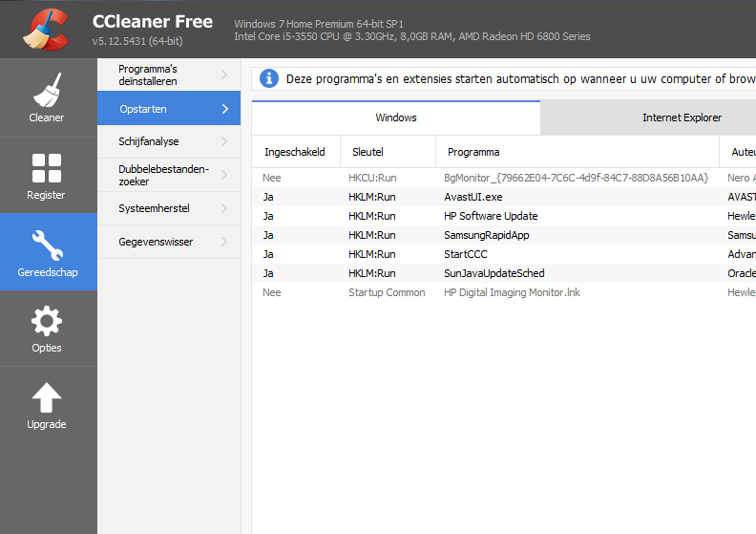Open the Opties gear icon
The height and width of the screenshot is (534, 756).
click(47, 323)
